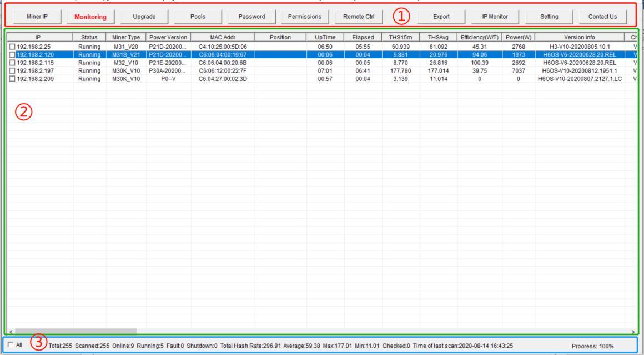Select the Remote Ctrl button
The width and height of the screenshot is (644, 355).
point(359,17)
